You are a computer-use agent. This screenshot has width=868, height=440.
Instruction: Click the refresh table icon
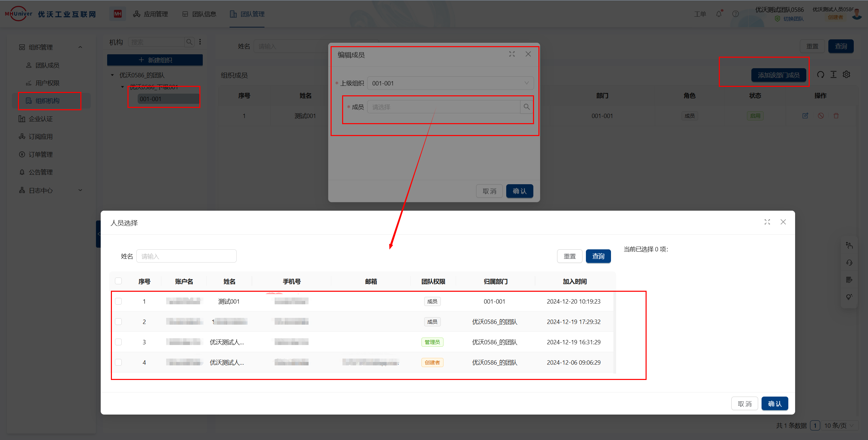820,75
